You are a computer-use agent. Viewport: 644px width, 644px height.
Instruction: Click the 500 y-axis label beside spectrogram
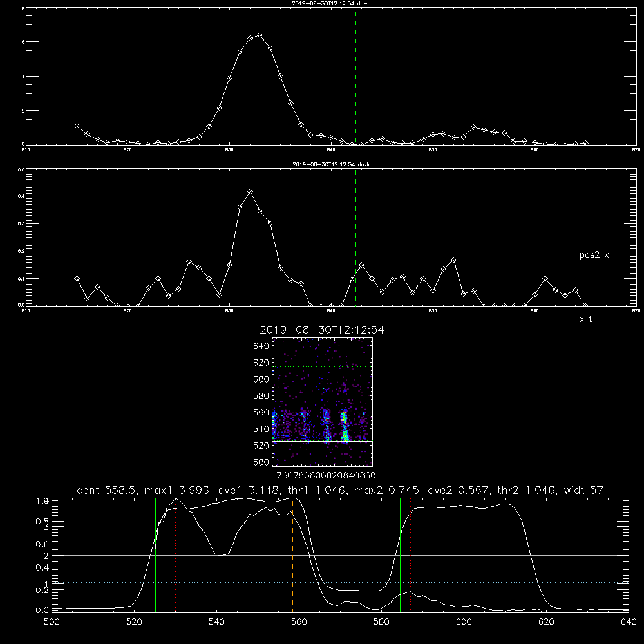click(x=261, y=462)
